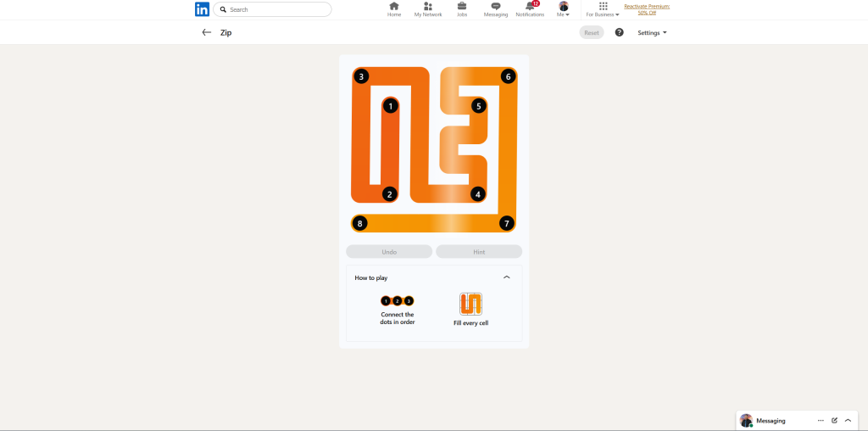Image resolution: width=868 pixels, height=431 pixels.
Task: Click the back arrow beside Zip
Action: pyautogui.click(x=206, y=32)
